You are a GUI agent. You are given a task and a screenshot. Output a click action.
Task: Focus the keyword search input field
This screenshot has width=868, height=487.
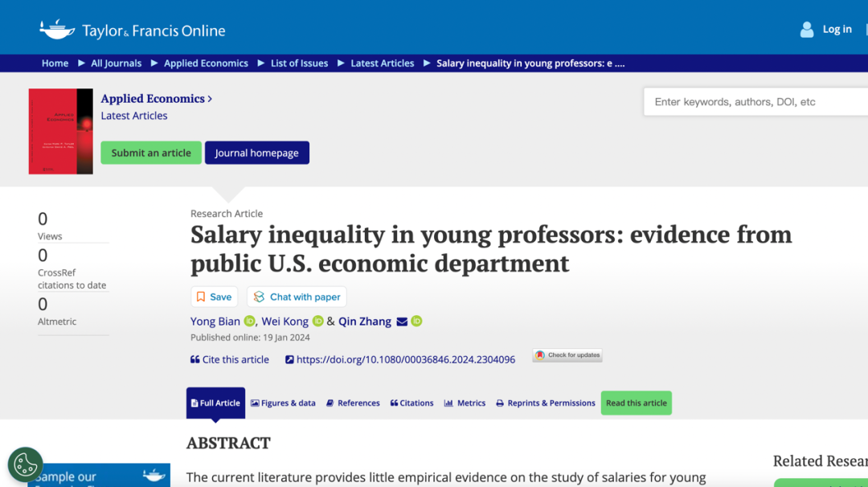tap(755, 102)
